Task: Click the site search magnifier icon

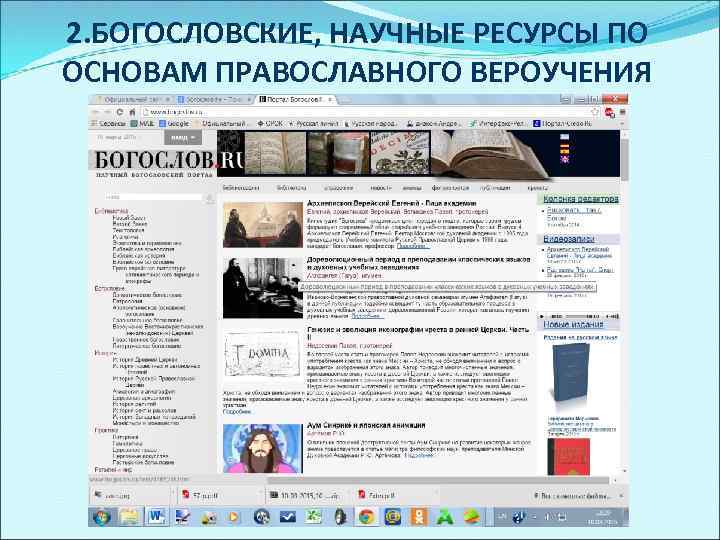Action: [x=209, y=197]
